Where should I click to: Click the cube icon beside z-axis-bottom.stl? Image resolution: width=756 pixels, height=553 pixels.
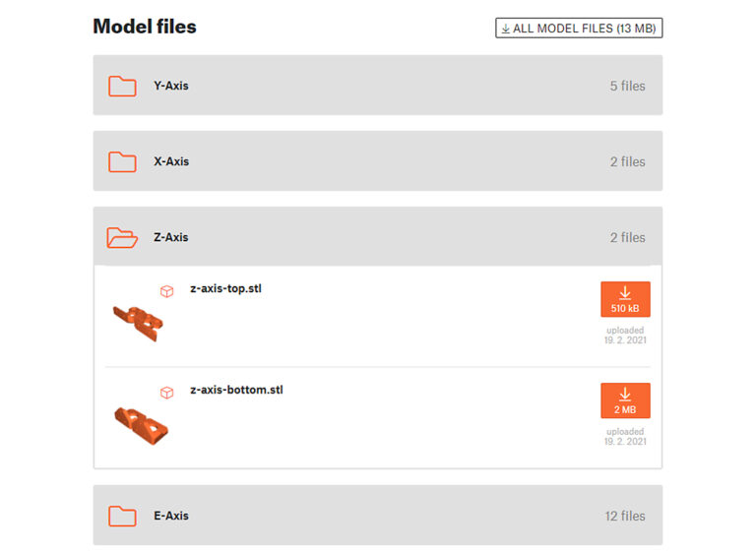(x=167, y=392)
